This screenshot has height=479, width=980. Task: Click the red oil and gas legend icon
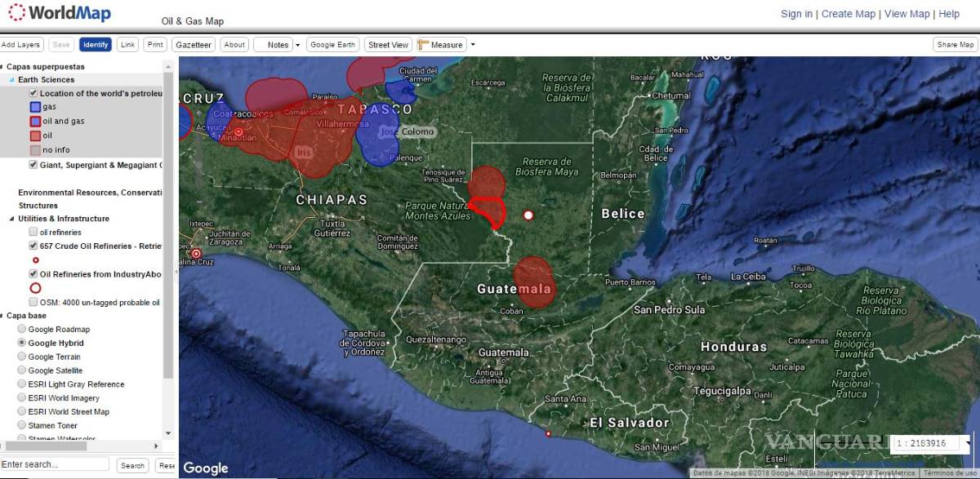point(34,121)
